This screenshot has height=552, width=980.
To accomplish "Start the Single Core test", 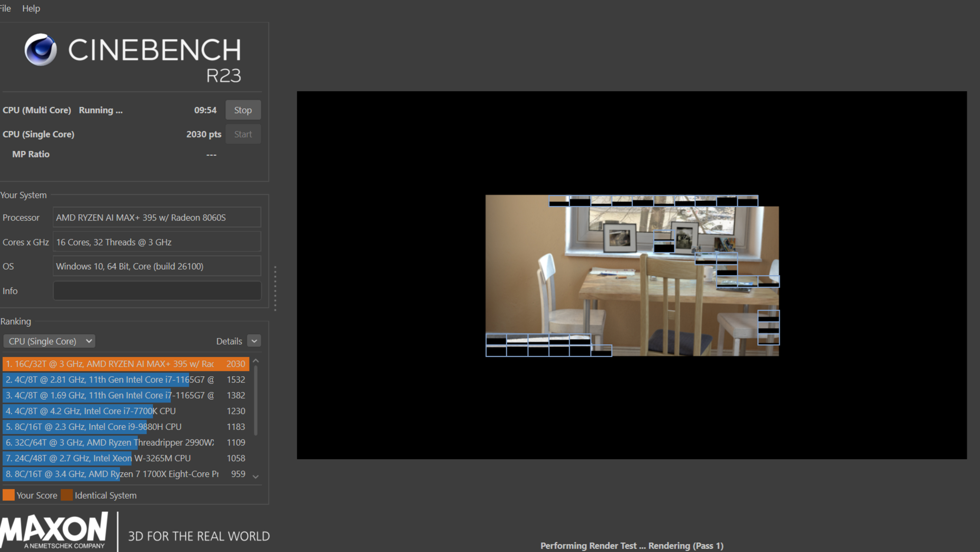I will pos(243,134).
